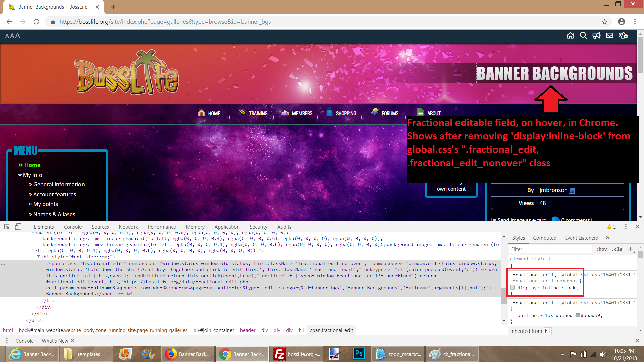Click the outline color swatch #a6adb9
This screenshot has height=362, width=644.
pos(578,315)
